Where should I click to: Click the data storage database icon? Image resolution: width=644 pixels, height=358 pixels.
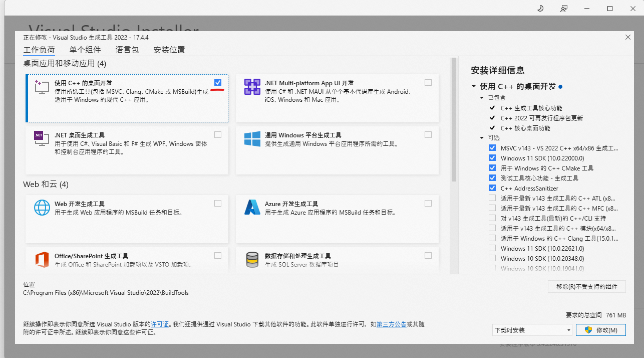coord(252,260)
